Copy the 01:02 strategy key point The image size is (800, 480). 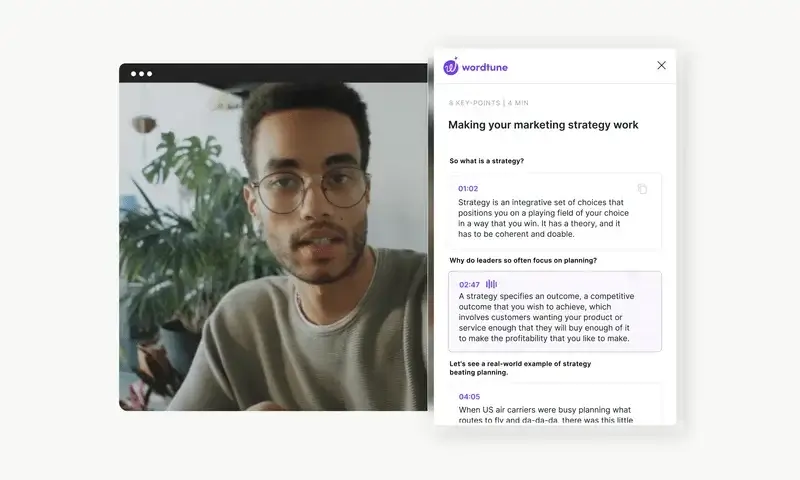(x=642, y=189)
